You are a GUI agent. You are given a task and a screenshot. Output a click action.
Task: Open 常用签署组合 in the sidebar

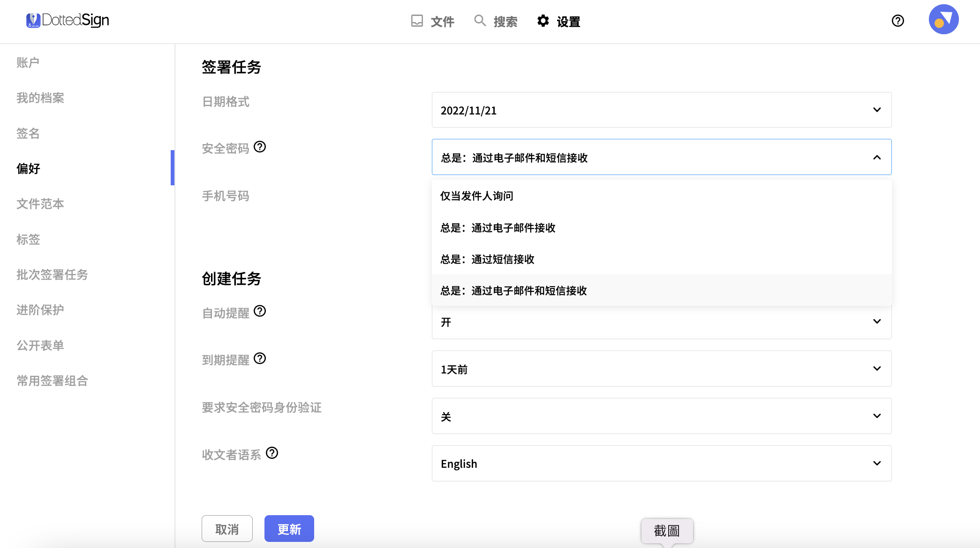click(x=52, y=381)
